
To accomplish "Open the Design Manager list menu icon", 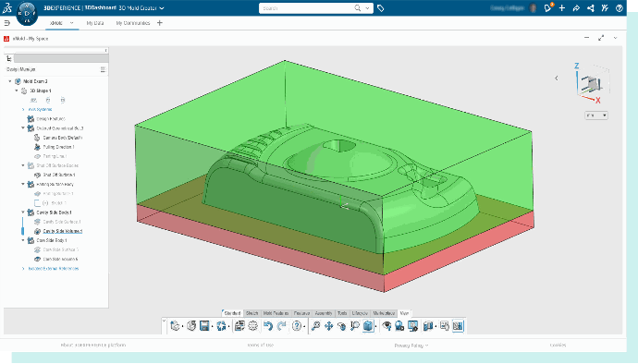I will tap(103, 69).
